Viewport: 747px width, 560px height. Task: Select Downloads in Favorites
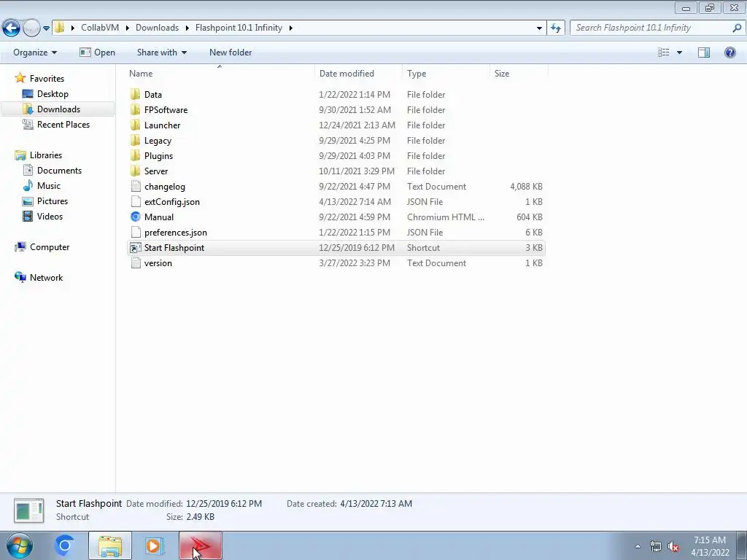[x=58, y=109]
